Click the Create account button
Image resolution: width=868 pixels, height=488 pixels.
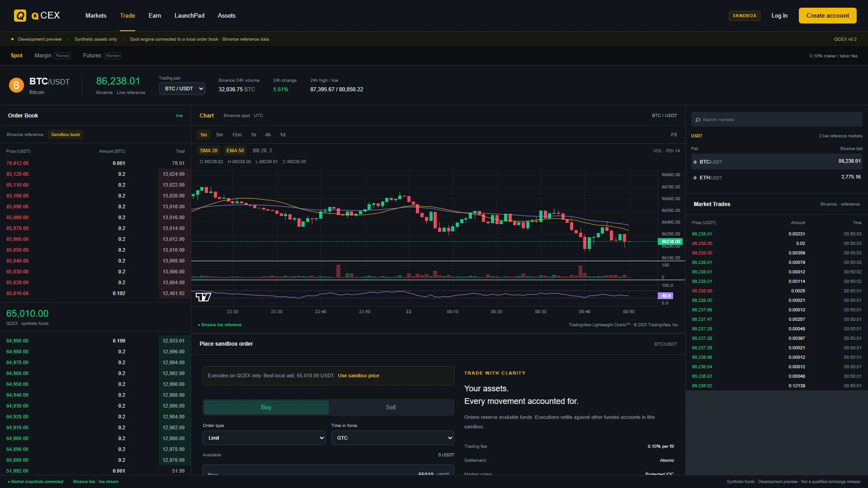[828, 15]
